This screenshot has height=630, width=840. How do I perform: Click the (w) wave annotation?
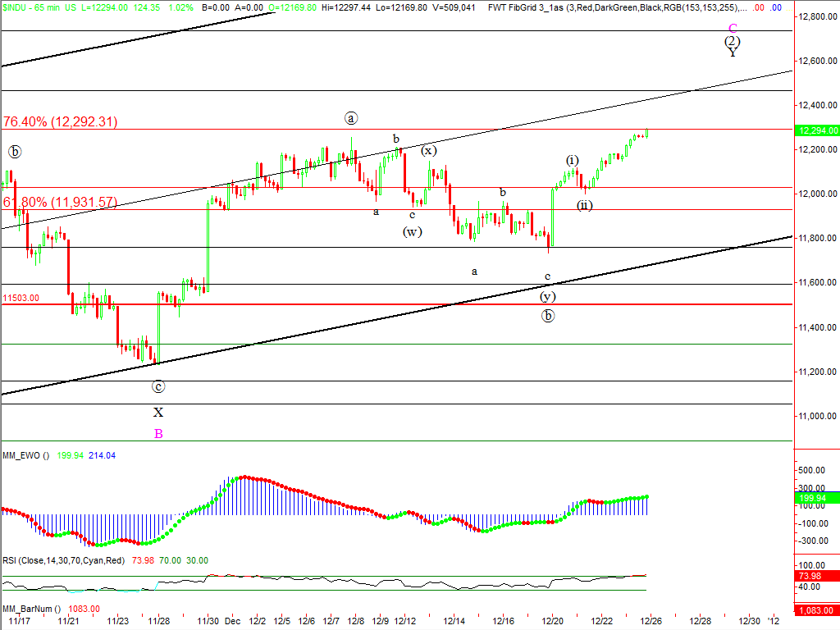coord(412,231)
